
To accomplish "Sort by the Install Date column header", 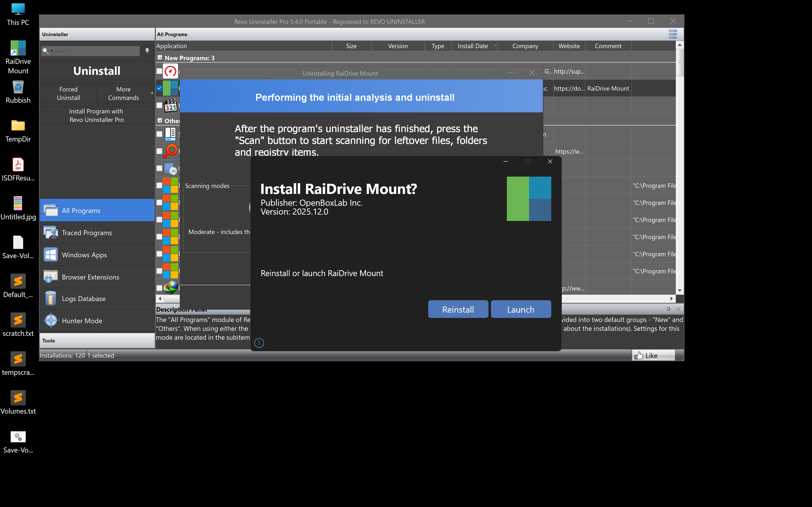I will pyautogui.click(x=472, y=46).
